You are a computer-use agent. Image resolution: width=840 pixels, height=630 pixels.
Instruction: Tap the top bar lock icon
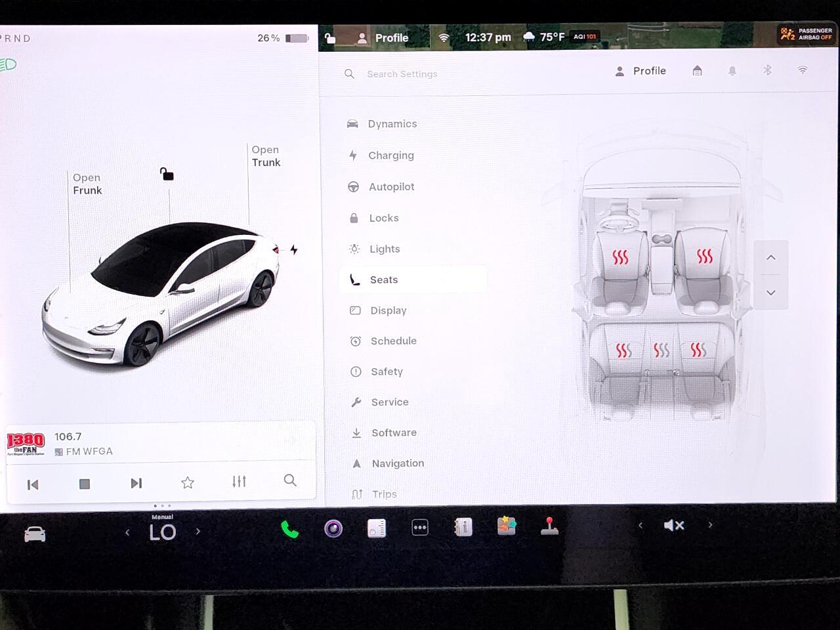click(x=330, y=38)
